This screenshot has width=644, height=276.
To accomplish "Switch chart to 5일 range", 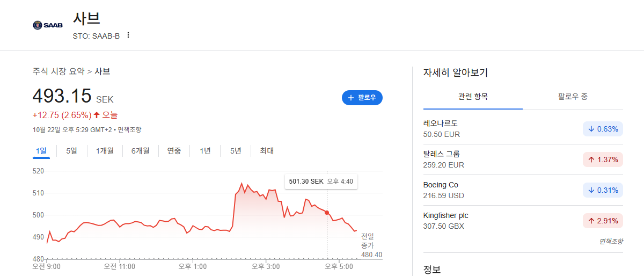I will click(71, 151).
